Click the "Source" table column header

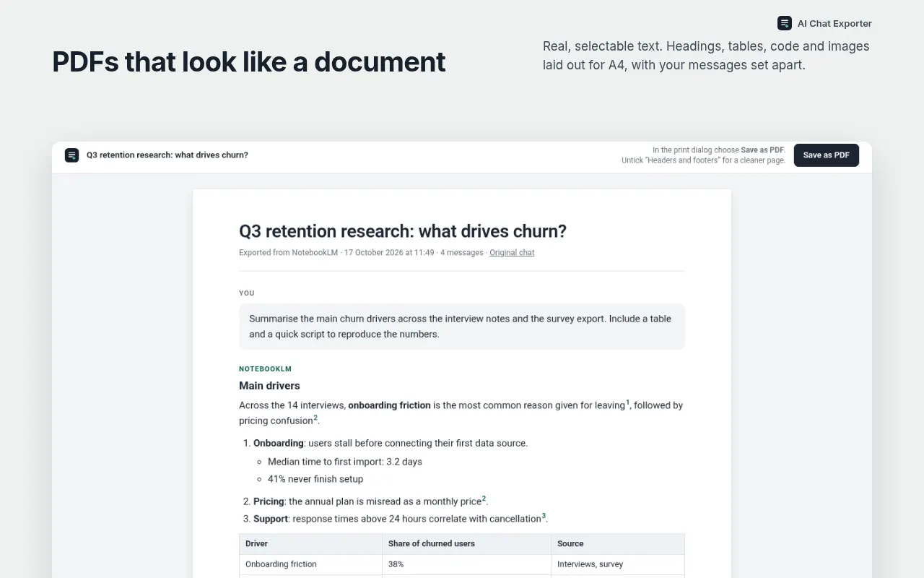618,544
